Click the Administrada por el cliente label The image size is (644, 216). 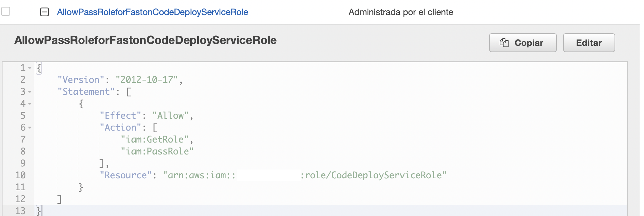click(x=400, y=12)
